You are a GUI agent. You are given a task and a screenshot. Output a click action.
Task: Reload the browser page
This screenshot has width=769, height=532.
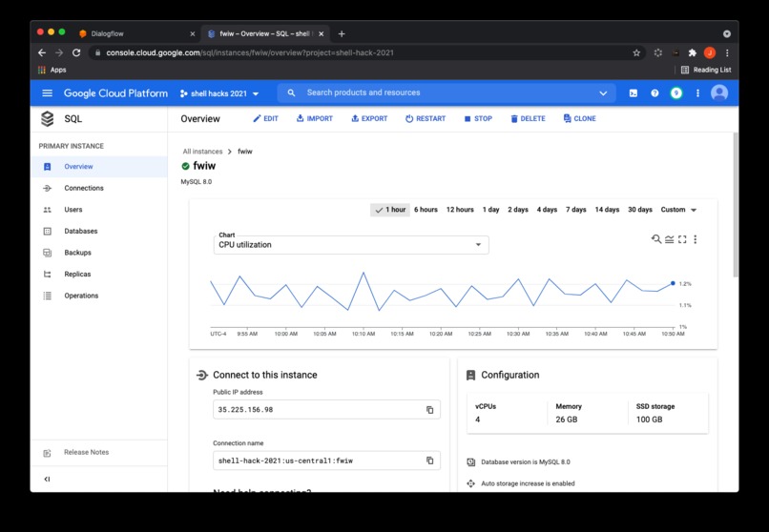[x=76, y=52]
